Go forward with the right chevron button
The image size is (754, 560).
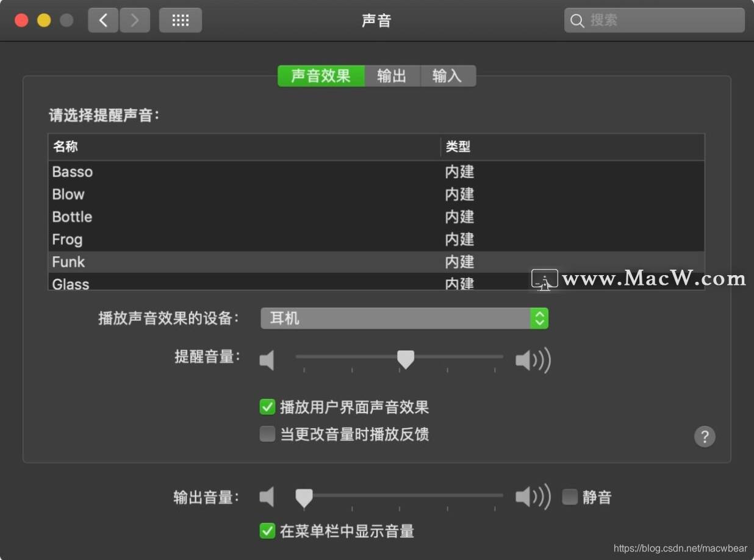pos(135,20)
